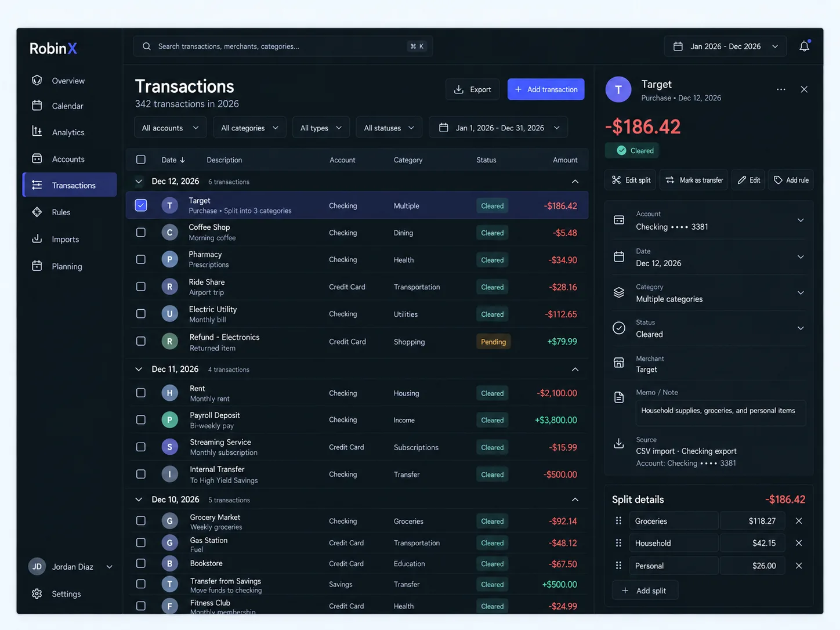840x630 pixels.
Task: Grab the Groceries split drag handle
Action: [618, 521]
